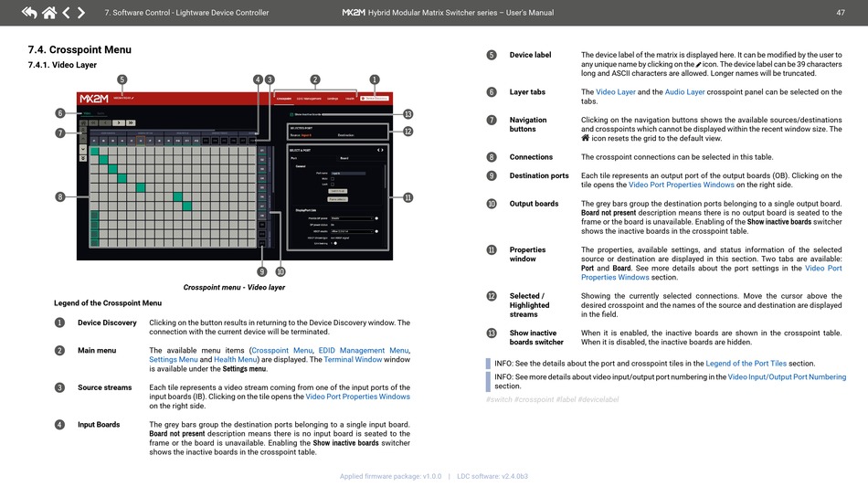This screenshot has height=487, width=868.
Task: Click the upper grey button below Lock checkbox
Action: point(338,191)
